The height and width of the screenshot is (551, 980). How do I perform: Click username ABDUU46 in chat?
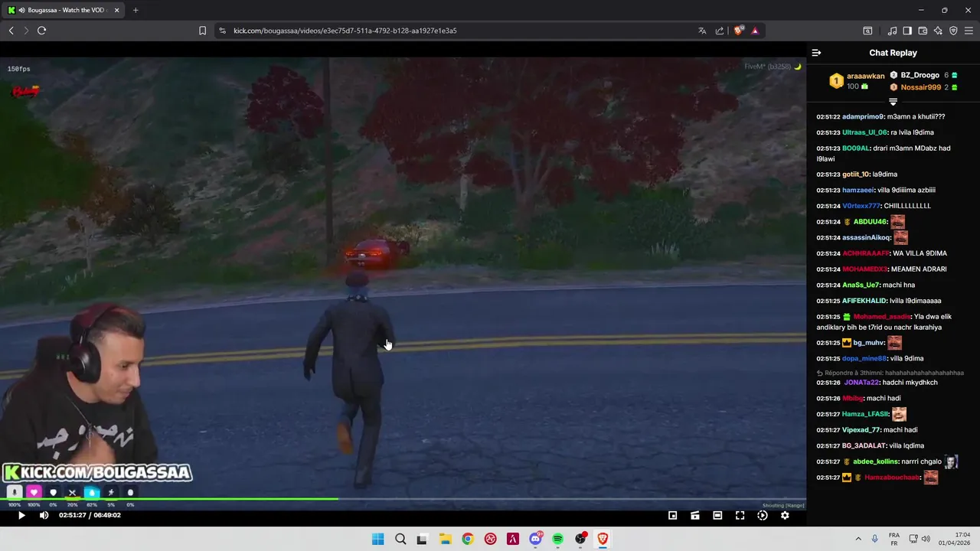pyautogui.click(x=871, y=222)
